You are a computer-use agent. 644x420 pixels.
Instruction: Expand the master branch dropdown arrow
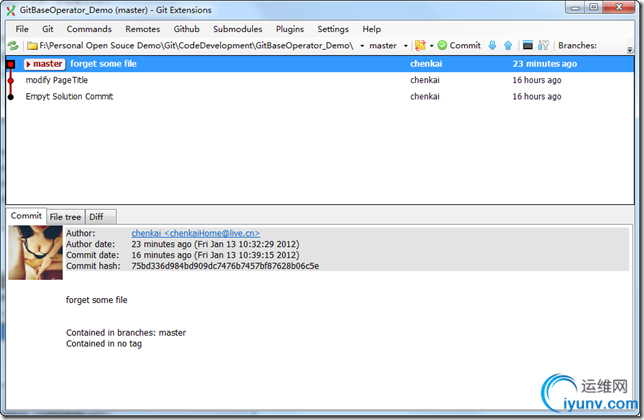point(405,46)
